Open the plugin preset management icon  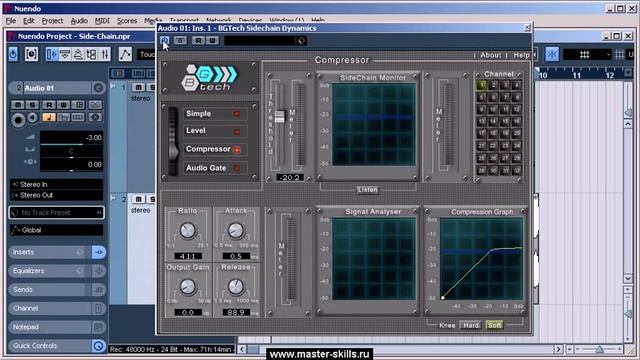point(301,40)
